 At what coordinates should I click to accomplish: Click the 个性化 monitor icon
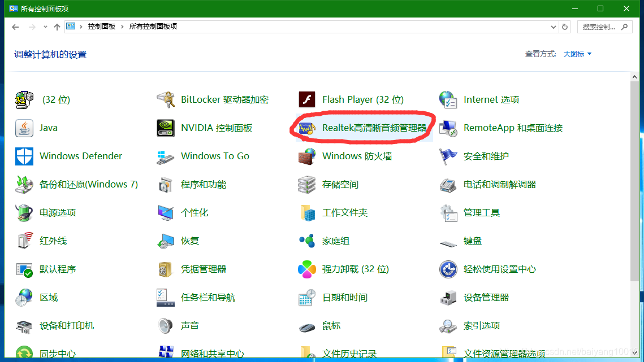(166, 212)
